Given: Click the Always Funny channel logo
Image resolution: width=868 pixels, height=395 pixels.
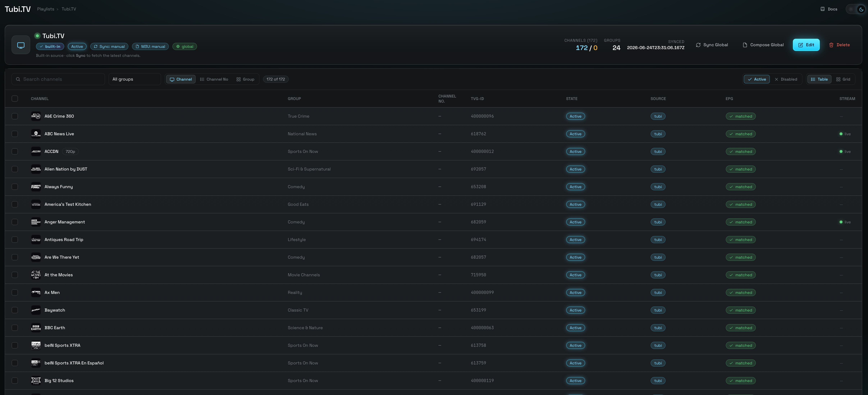Looking at the screenshot, I should point(36,187).
